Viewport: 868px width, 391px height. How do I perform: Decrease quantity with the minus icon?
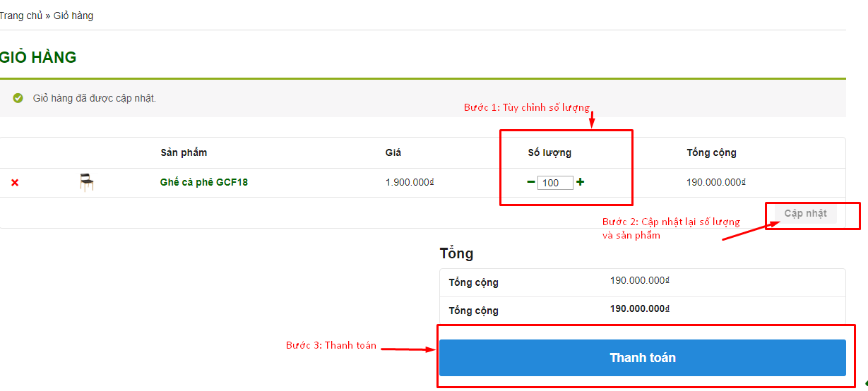click(x=531, y=182)
